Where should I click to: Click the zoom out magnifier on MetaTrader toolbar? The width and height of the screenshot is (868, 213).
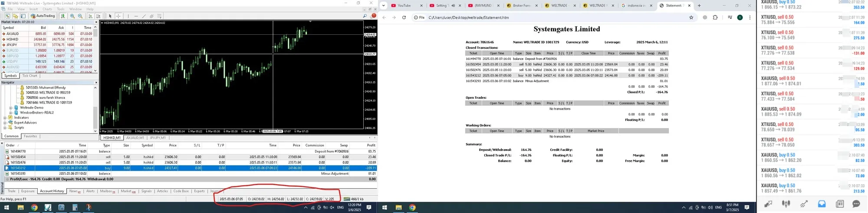pyautogui.click(x=80, y=16)
